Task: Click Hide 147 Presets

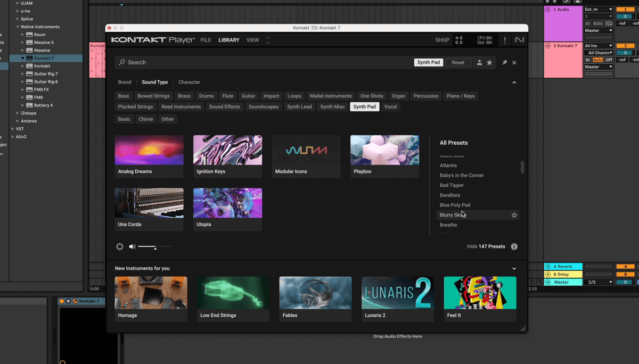Action: 486,246
